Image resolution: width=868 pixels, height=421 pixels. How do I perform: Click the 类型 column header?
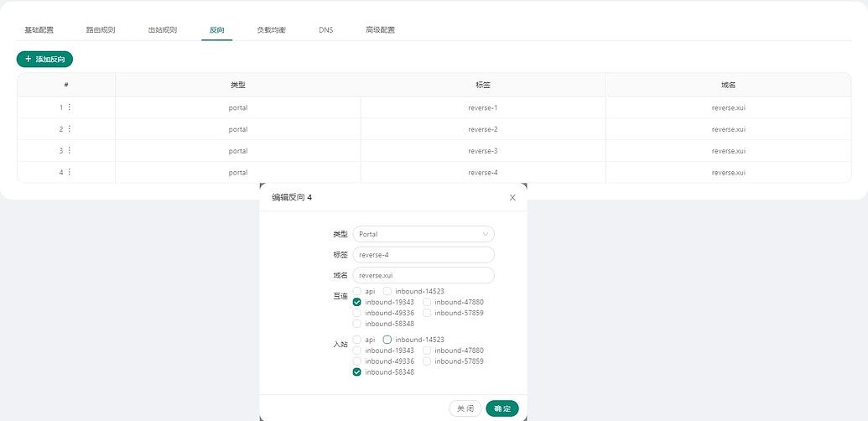click(238, 86)
